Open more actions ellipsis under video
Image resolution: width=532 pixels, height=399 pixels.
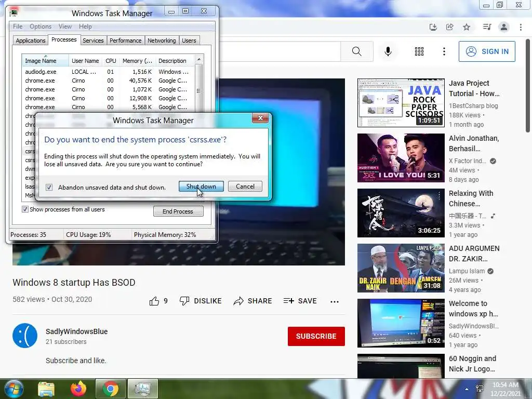click(x=334, y=302)
